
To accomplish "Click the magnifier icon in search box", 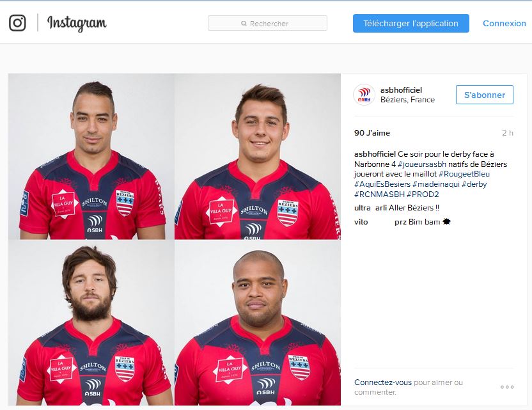I will 244,24.
